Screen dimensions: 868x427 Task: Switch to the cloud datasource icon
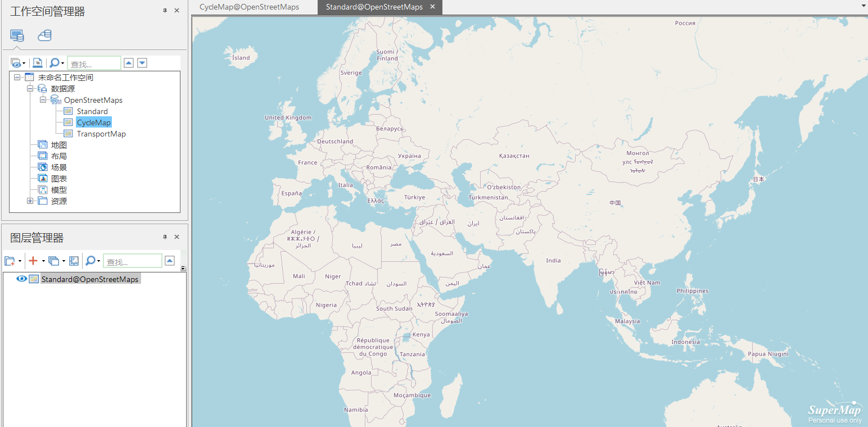(44, 35)
